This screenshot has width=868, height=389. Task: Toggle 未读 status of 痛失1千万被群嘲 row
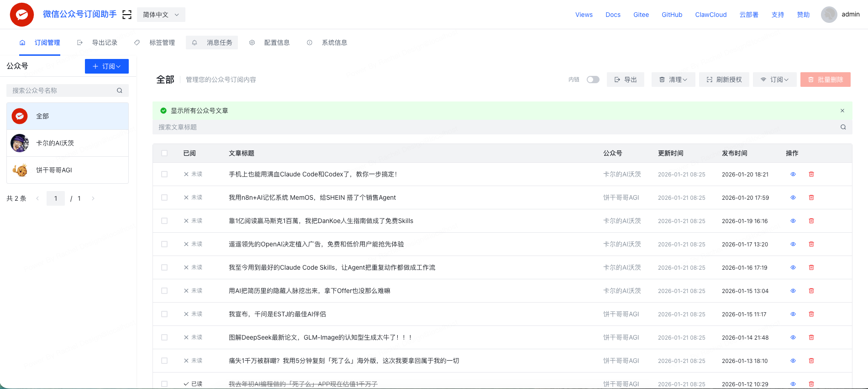[193, 361]
